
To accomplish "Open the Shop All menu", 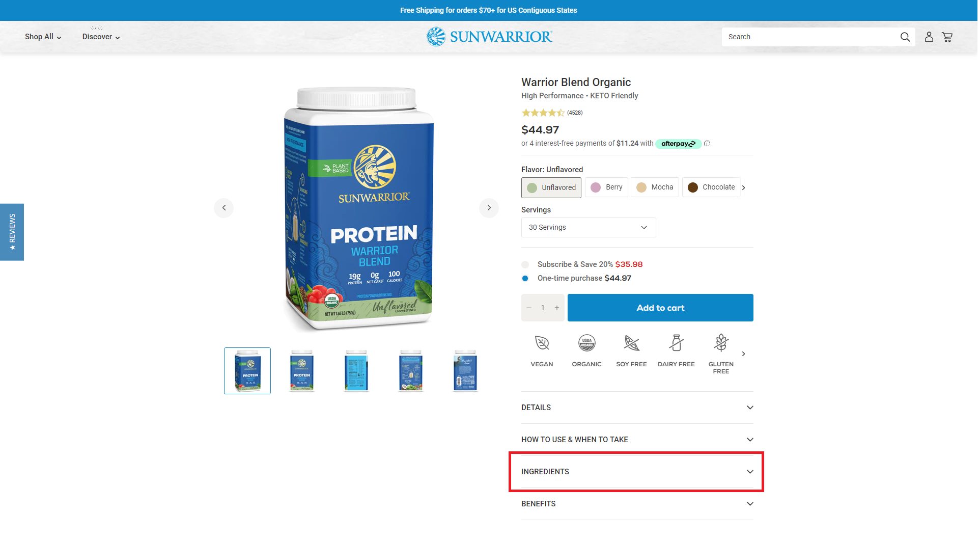I will tap(43, 37).
